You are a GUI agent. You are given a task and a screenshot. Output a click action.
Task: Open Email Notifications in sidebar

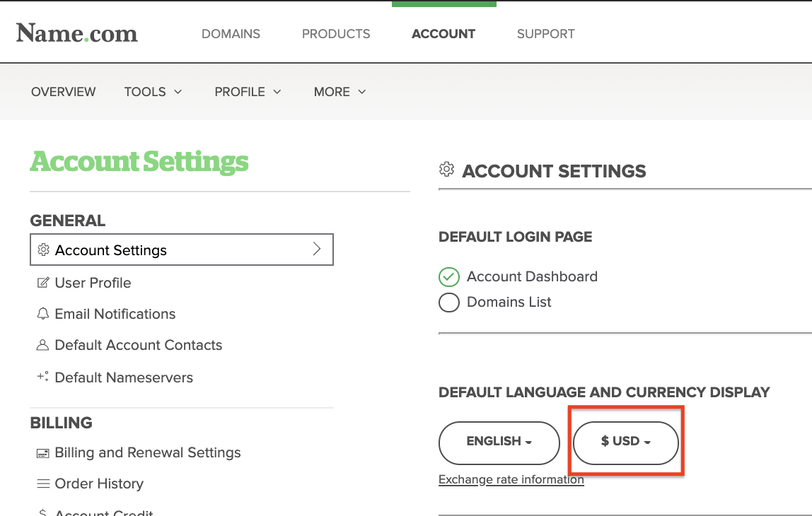click(x=115, y=314)
